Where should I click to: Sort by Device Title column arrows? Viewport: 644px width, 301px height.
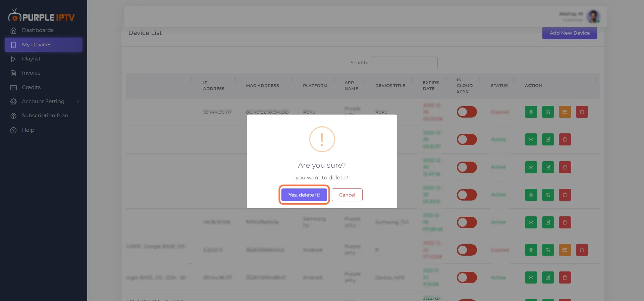pyautogui.click(x=413, y=80)
